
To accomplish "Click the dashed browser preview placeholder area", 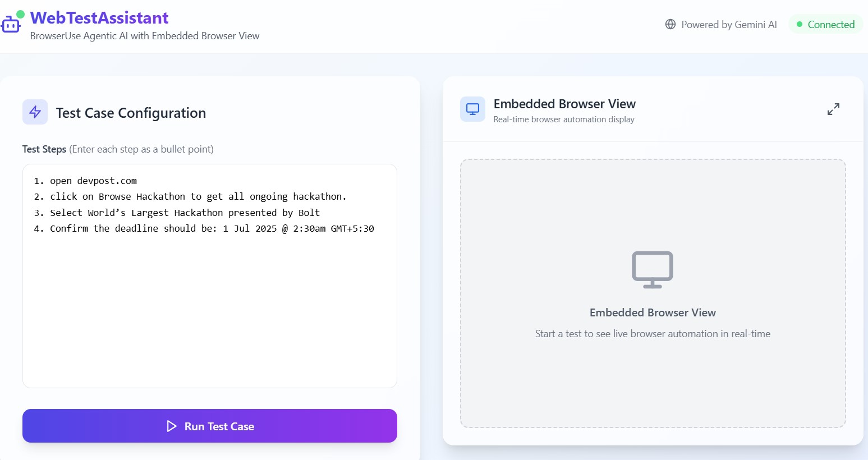I will coord(653,293).
